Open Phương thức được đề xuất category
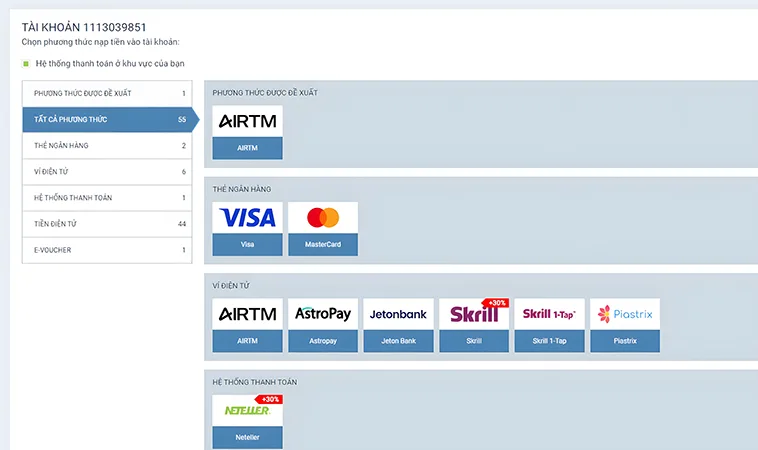The height and width of the screenshot is (450, 758). tap(107, 93)
